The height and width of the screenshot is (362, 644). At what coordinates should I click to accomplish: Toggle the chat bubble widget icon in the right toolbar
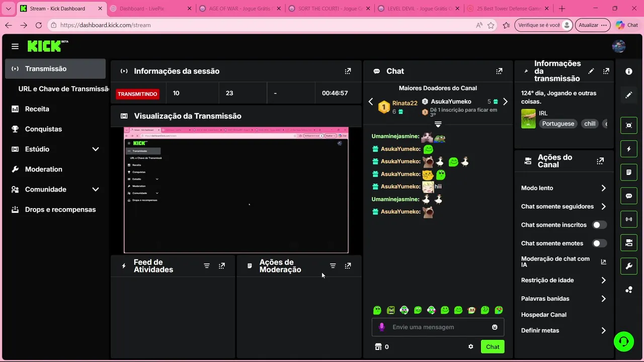pyautogui.click(x=629, y=196)
